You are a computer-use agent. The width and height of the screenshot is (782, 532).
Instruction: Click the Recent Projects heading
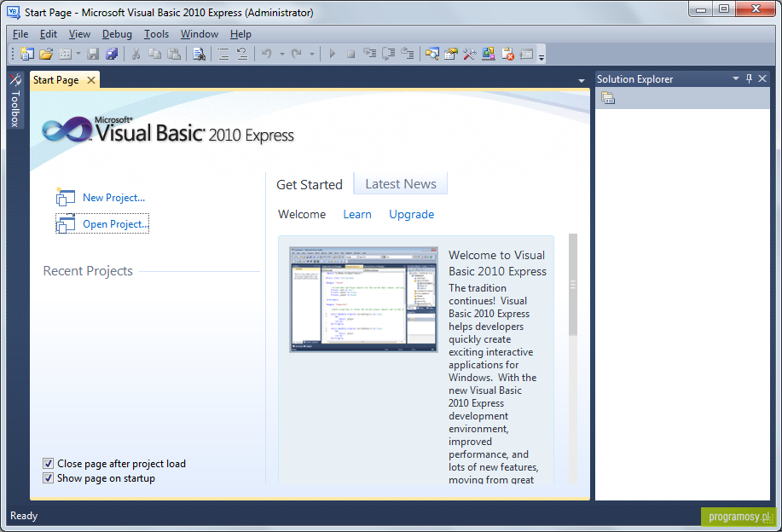click(x=88, y=271)
